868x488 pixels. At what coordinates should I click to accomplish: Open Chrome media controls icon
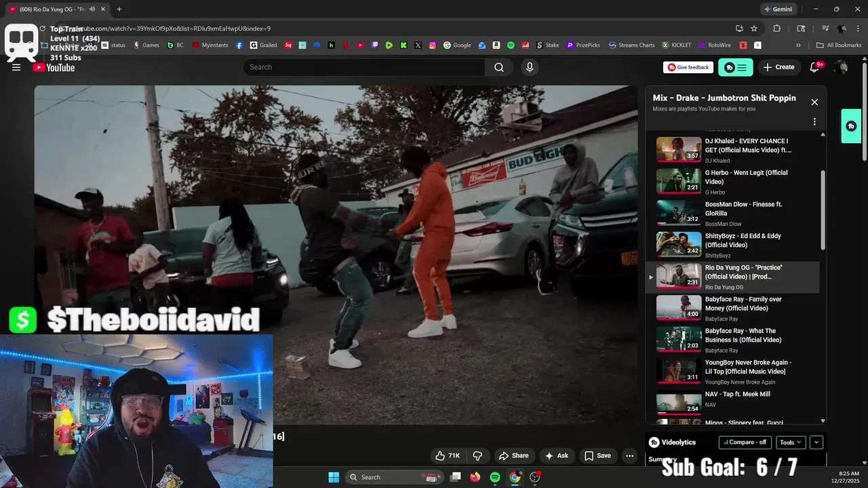click(825, 28)
